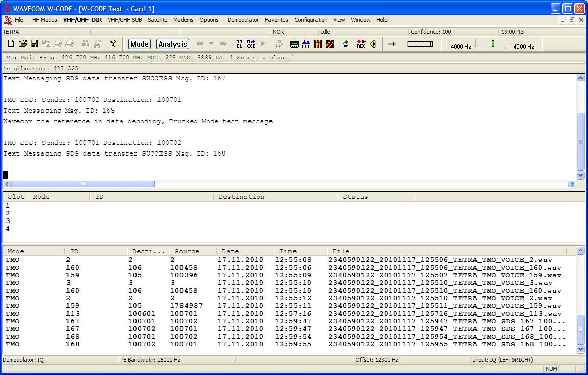Open the Configuration menu
Screen dimensions: 588x375
[310, 20]
